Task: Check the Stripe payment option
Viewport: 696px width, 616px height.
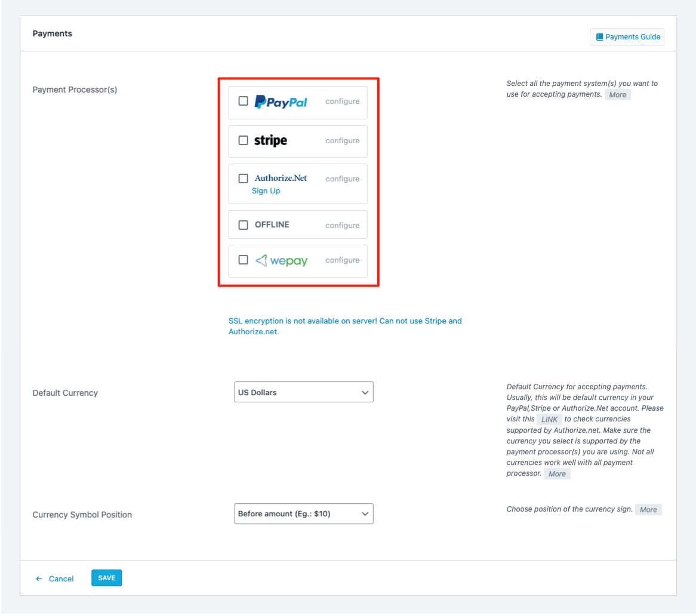Action: coord(243,140)
